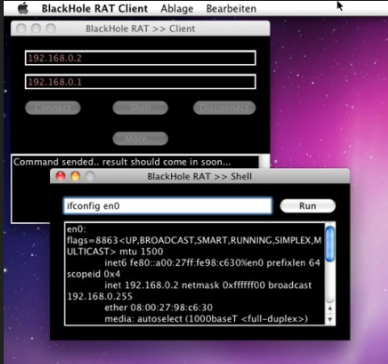Image resolution: width=388 pixels, height=364 pixels.
Task: Click the 'Command sended..' status message
Action: [122, 162]
